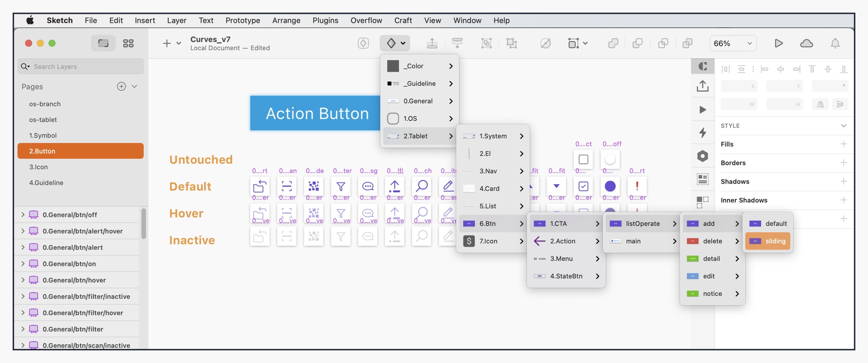Open the Plugins menu in menu bar

(x=325, y=20)
